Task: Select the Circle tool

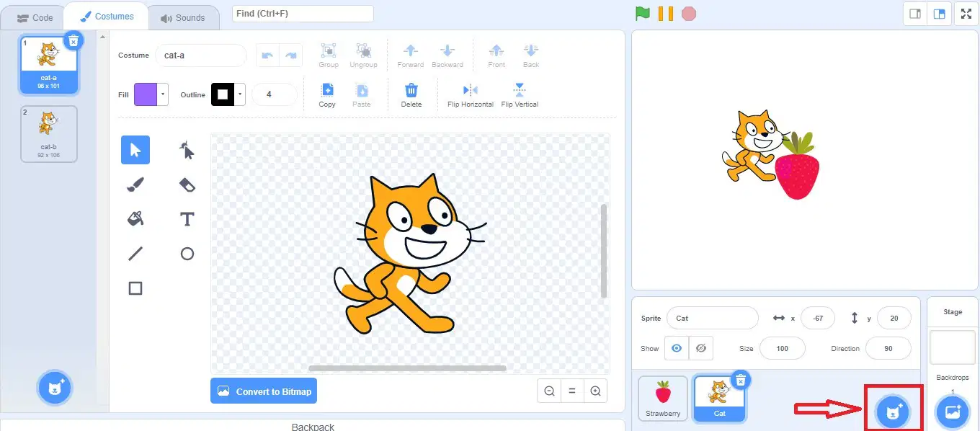Action: pos(187,253)
